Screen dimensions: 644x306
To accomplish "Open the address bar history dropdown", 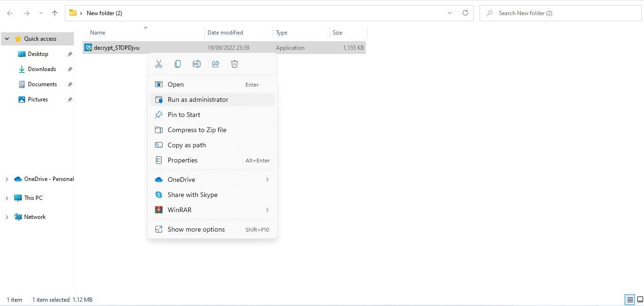I will pyautogui.click(x=450, y=13).
